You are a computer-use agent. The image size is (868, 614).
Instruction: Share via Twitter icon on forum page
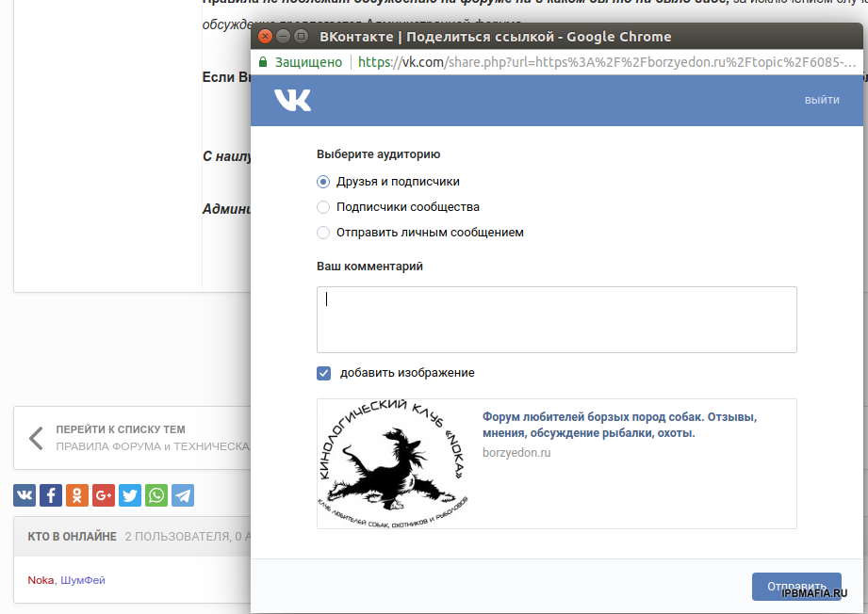click(x=130, y=495)
